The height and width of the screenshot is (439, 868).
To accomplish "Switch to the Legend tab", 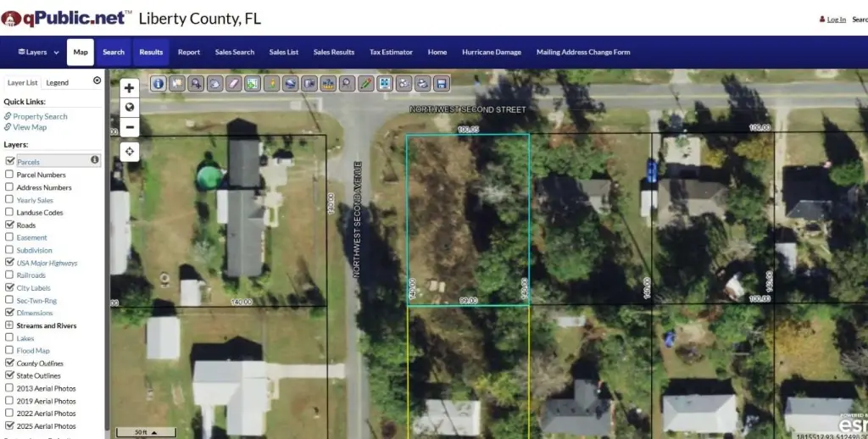I will pos(58,83).
